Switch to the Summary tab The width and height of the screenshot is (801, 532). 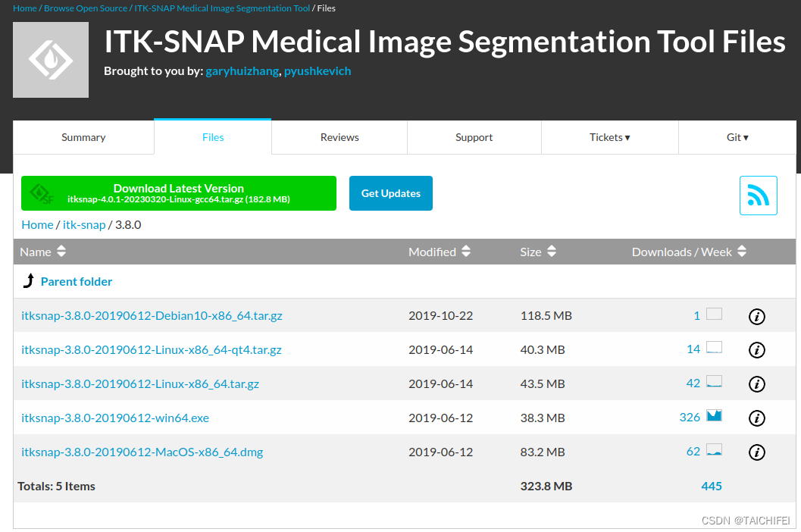click(83, 137)
